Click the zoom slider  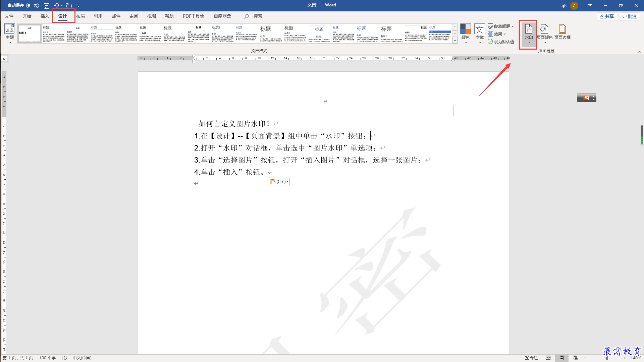tap(606, 358)
